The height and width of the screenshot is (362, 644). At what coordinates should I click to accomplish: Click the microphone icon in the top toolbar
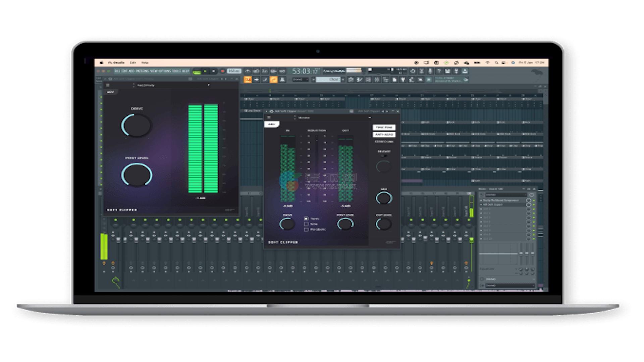[x=430, y=71]
